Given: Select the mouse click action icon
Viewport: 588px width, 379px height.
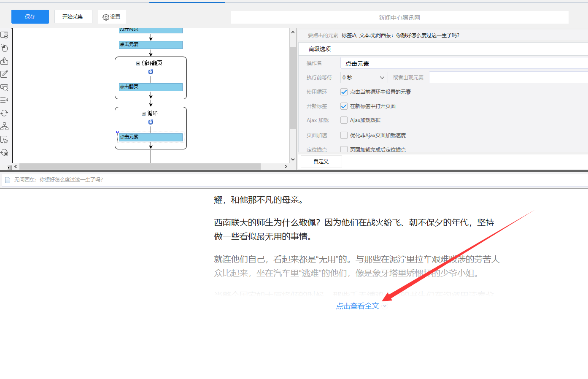Looking at the screenshot, I should click(x=5, y=48).
